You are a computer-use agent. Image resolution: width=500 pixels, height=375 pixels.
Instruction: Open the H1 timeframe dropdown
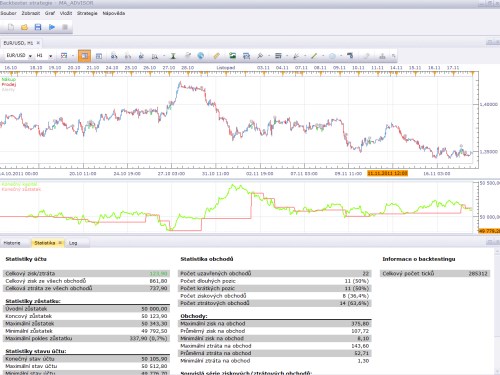(51, 56)
